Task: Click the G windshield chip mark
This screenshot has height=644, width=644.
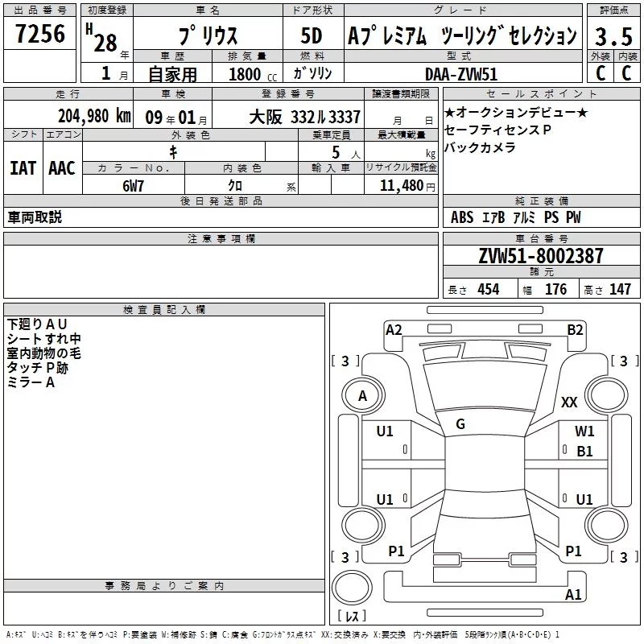Action: pyautogui.click(x=460, y=424)
